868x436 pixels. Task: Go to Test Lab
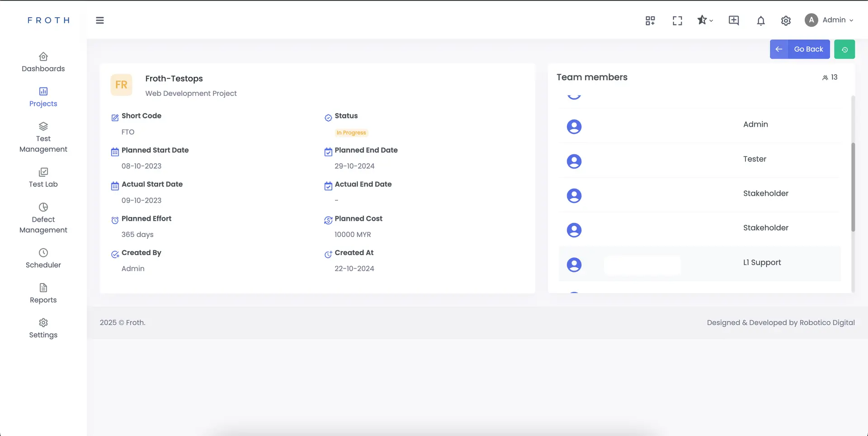pyautogui.click(x=43, y=178)
